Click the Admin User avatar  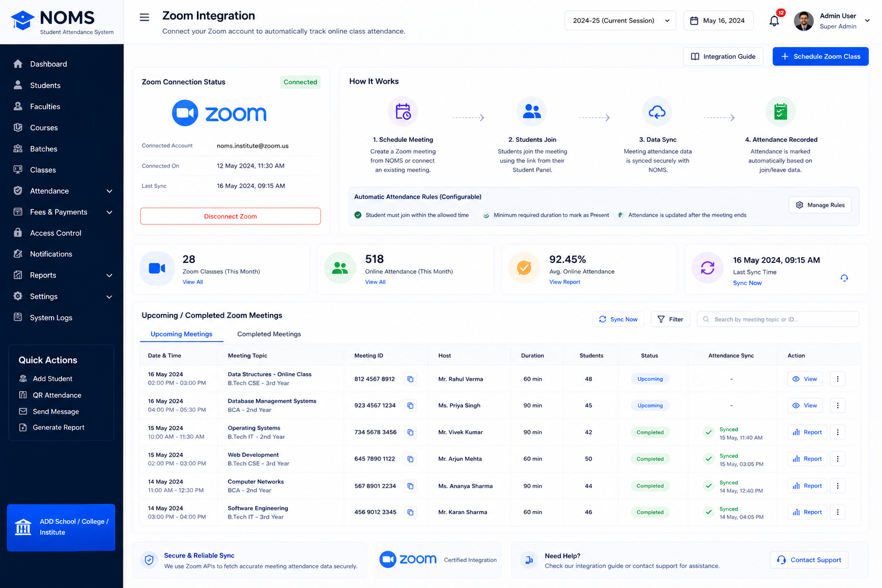pyautogui.click(x=804, y=21)
